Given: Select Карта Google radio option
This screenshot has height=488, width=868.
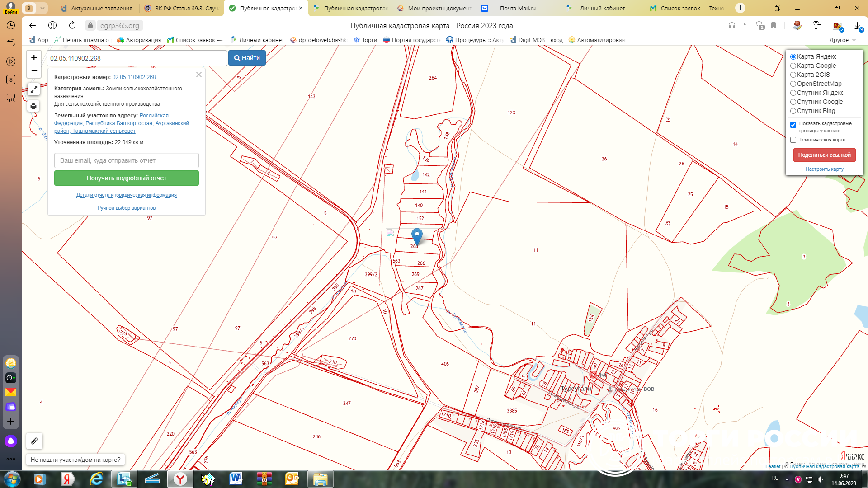Looking at the screenshot, I should click(793, 66).
